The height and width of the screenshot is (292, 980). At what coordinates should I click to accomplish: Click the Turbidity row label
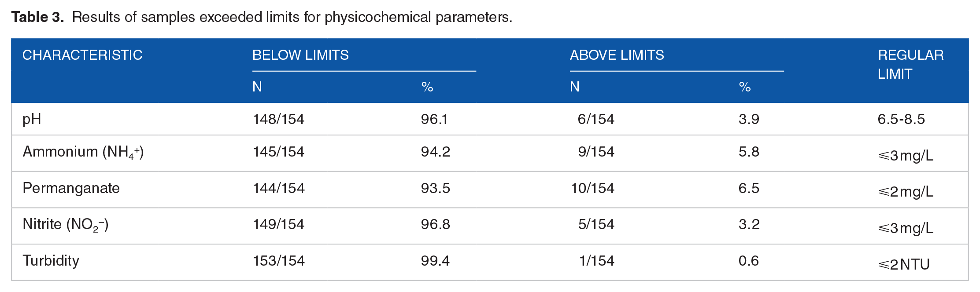click(51, 261)
